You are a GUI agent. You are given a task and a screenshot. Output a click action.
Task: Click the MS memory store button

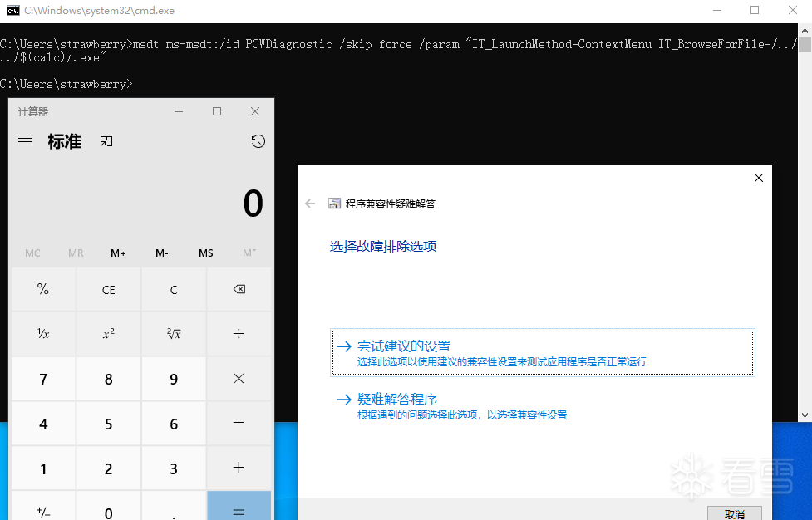coord(205,253)
